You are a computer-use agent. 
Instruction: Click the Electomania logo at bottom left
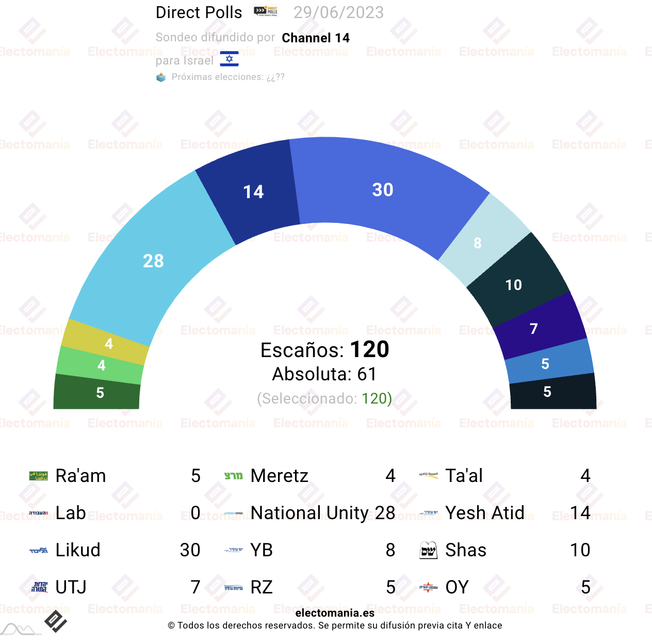[x=56, y=621]
